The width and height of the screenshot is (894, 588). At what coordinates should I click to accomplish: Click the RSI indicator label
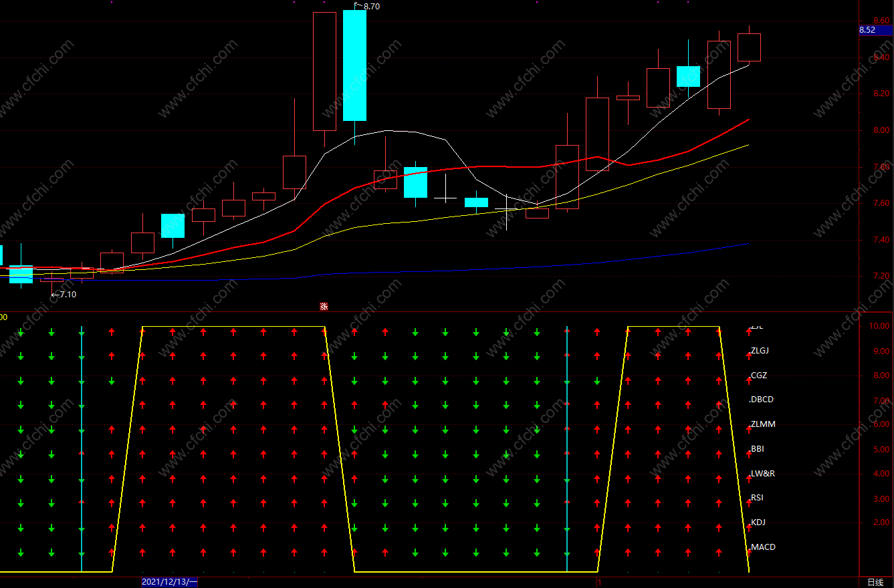757,498
